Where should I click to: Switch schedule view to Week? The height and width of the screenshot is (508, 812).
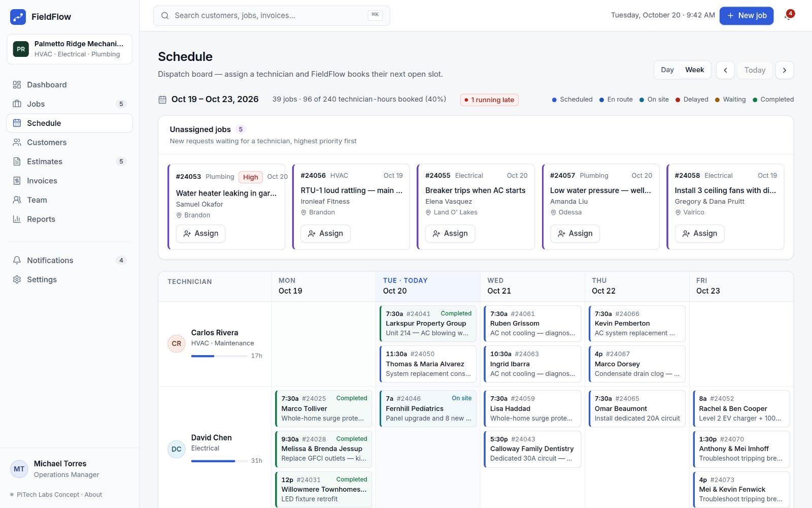pos(694,70)
